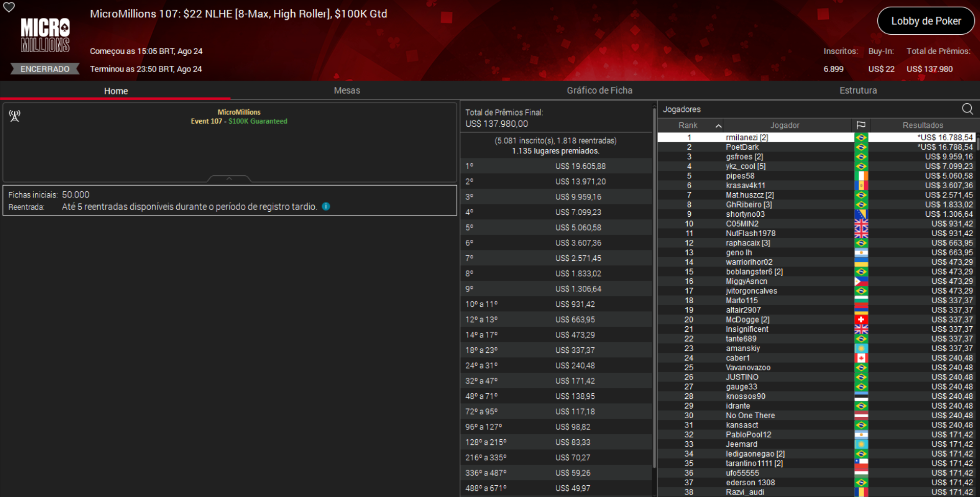This screenshot has width=980, height=497.
Task: Click the 2º prize row US$ 13.971,20
Action: 556,182
